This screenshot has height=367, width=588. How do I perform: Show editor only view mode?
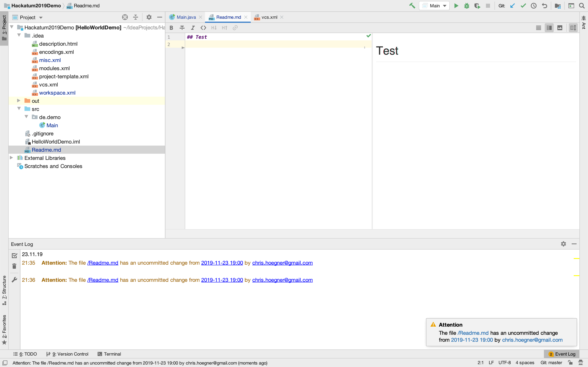point(538,28)
